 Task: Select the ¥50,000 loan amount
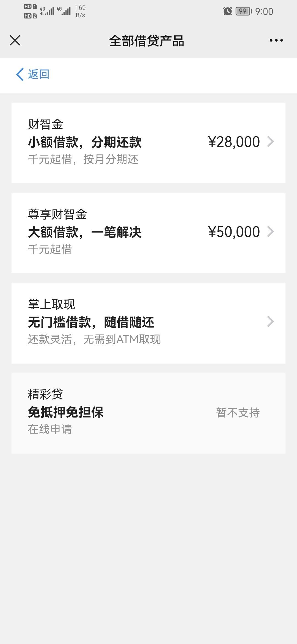(234, 232)
